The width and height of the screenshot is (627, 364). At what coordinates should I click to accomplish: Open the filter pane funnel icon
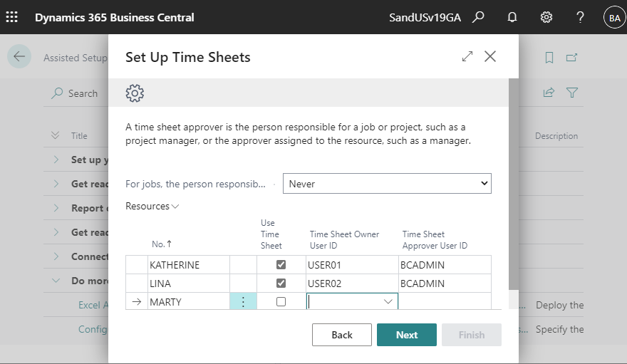572,93
